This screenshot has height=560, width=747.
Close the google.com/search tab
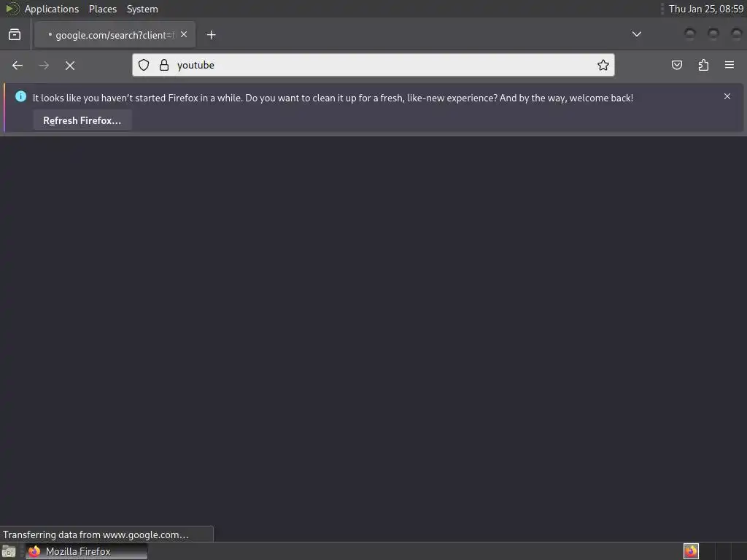(184, 34)
